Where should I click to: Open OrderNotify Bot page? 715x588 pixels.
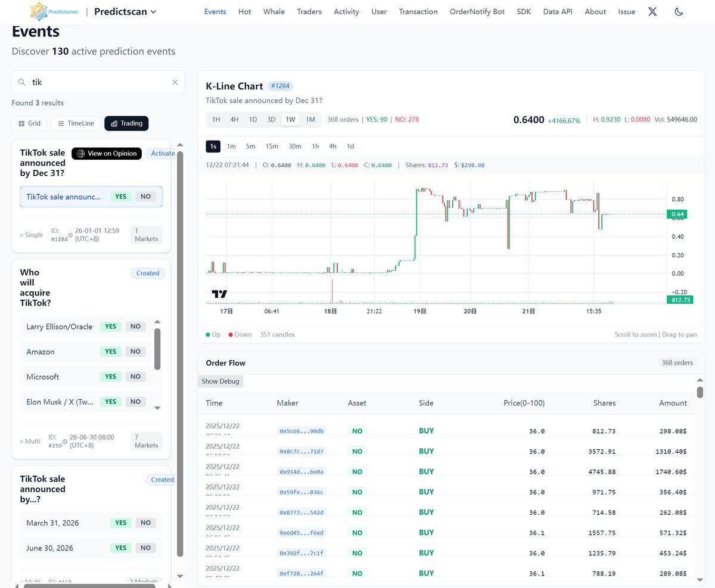click(477, 11)
